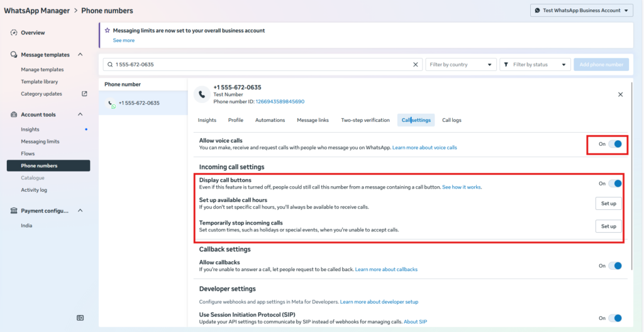The image size is (644, 332).
Task: Open the Automations tab
Action: tap(270, 120)
